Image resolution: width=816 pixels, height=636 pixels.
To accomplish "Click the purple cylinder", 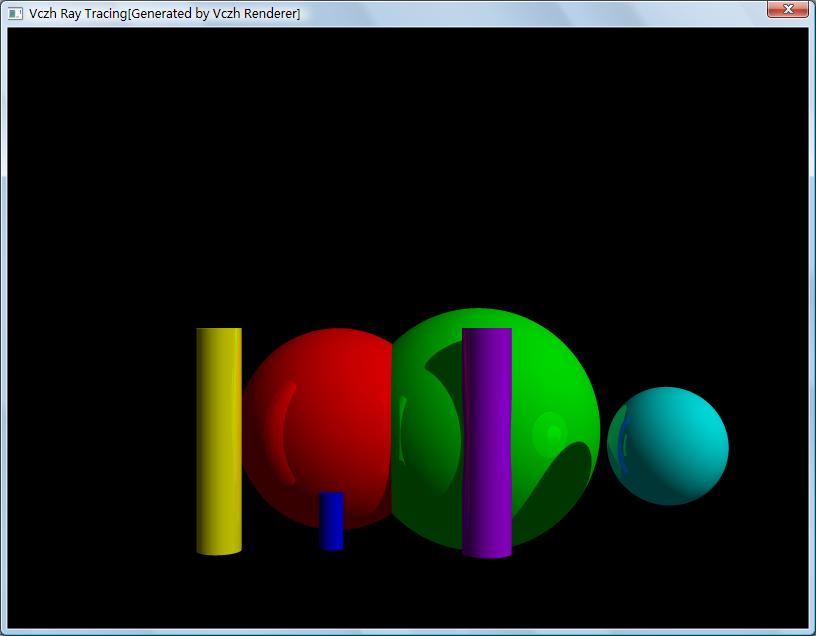I will [x=487, y=443].
